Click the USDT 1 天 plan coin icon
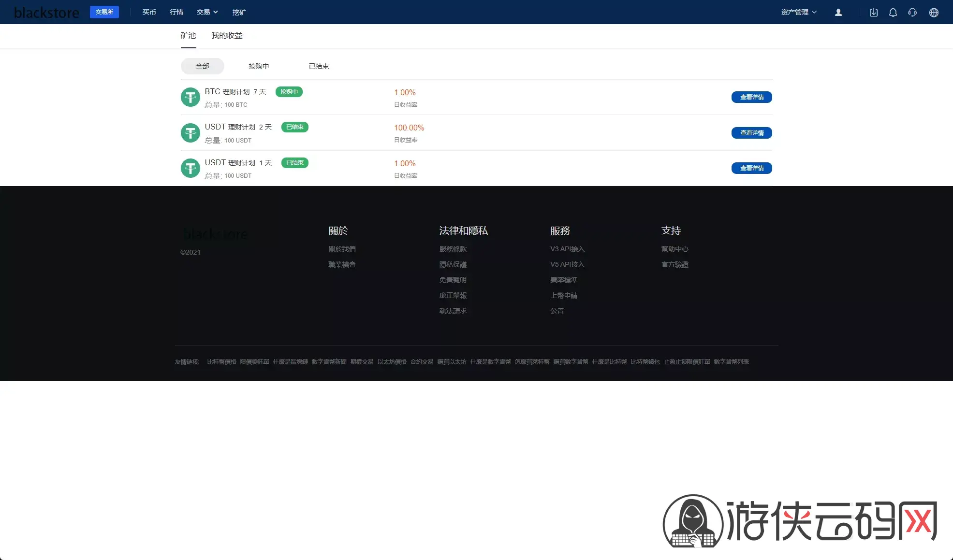Image resolution: width=953 pixels, height=560 pixels. [x=191, y=168]
